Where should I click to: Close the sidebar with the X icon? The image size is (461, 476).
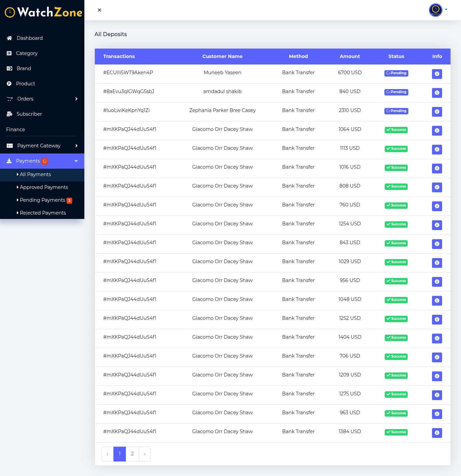(x=100, y=10)
